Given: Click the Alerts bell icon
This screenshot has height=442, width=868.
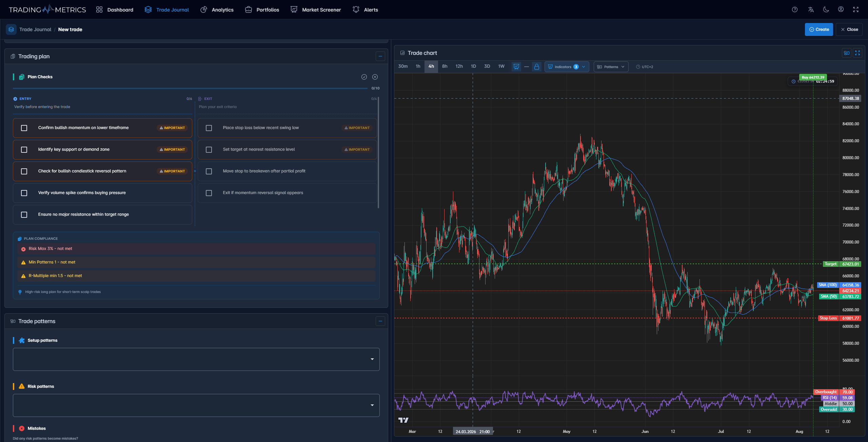Looking at the screenshot, I should (x=356, y=9).
